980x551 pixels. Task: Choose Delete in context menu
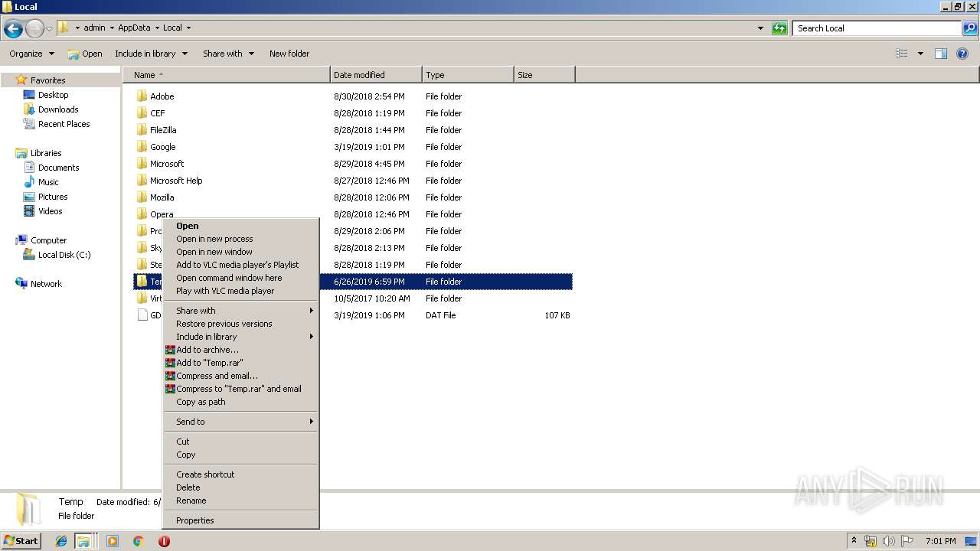[x=240, y=487]
